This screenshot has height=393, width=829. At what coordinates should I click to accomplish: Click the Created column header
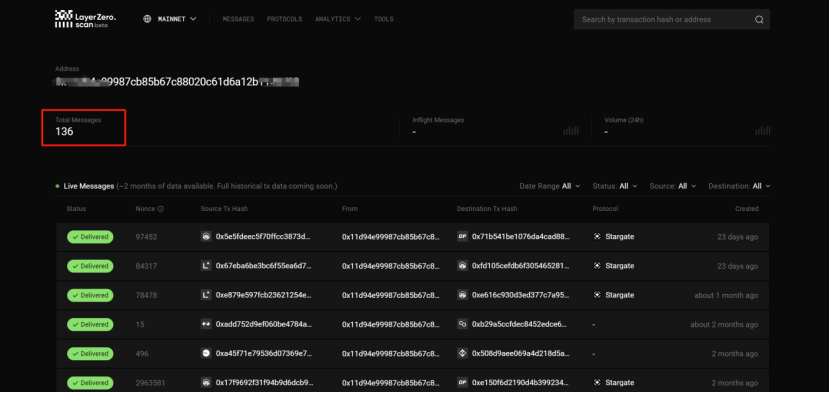[x=747, y=209]
